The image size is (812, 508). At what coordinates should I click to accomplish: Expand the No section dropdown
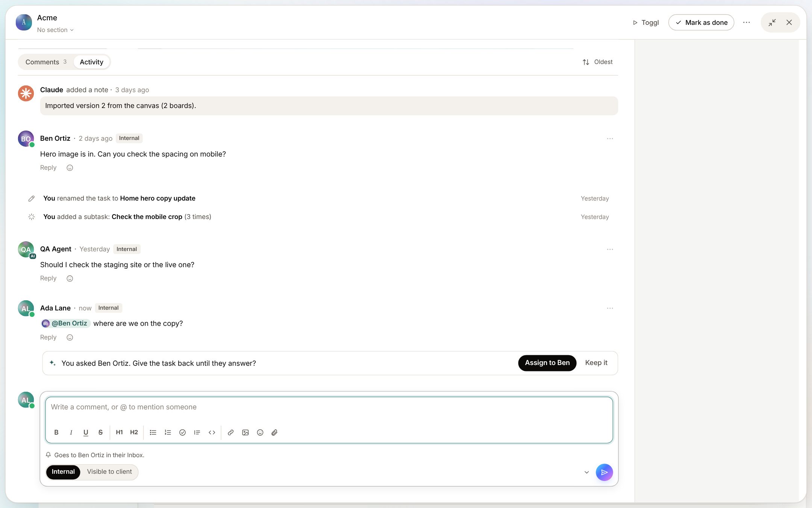tap(55, 30)
